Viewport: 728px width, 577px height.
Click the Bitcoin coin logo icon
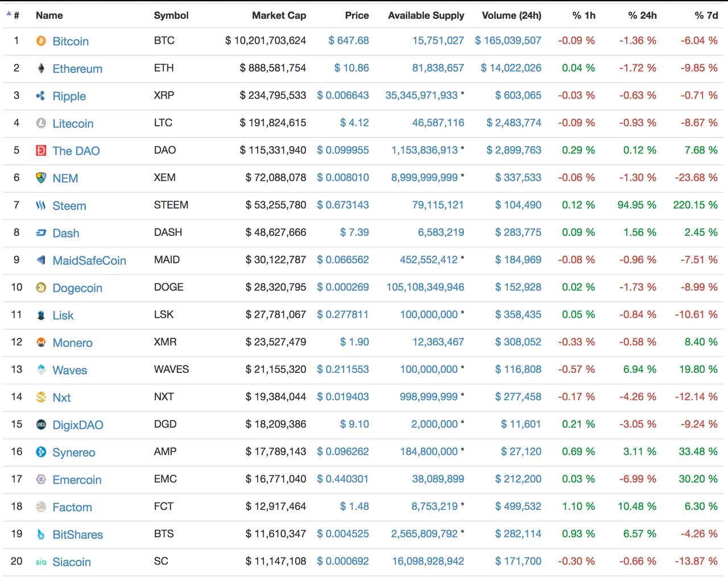tap(41, 41)
